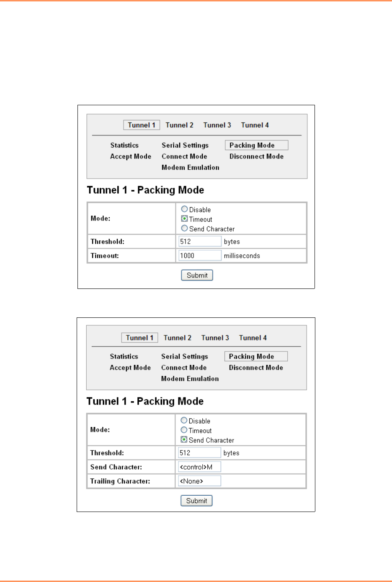Screen dimensions: 392x582
Task: Open Disconnect Mode in the top panel
Action: pyautogui.click(x=256, y=156)
